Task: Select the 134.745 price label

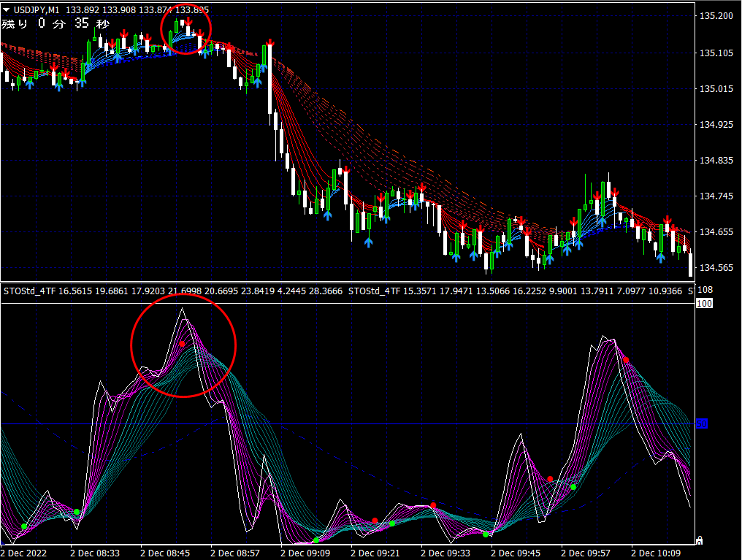Action: [x=716, y=196]
